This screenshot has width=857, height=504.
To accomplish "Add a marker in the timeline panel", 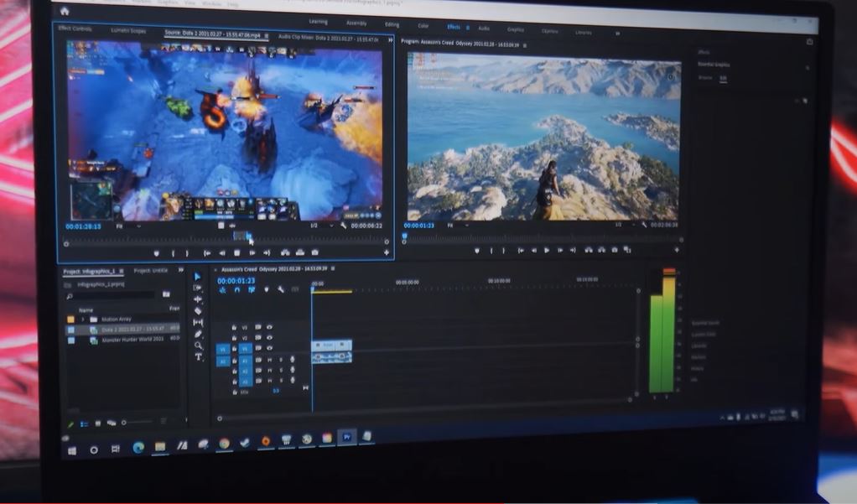I will 266,289.
